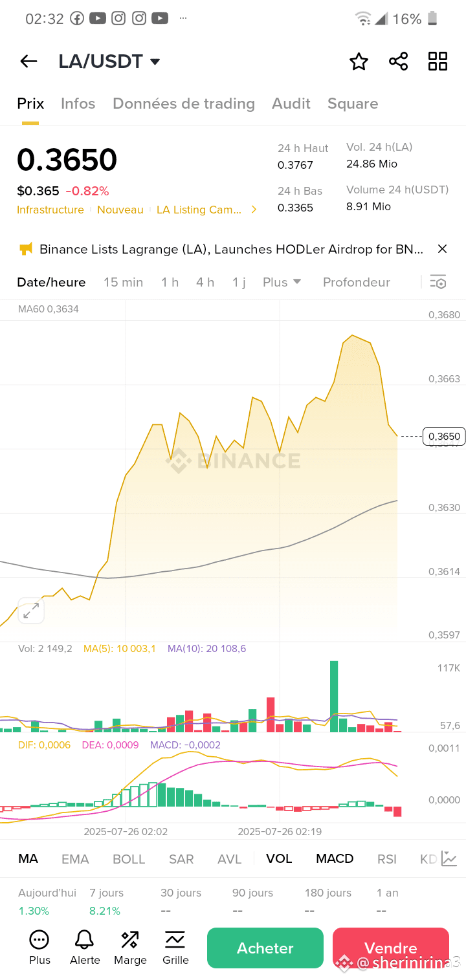The width and height of the screenshot is (466, 980).
Task: Expand the tags row with the chevron
Action: [x=254, y=210]
